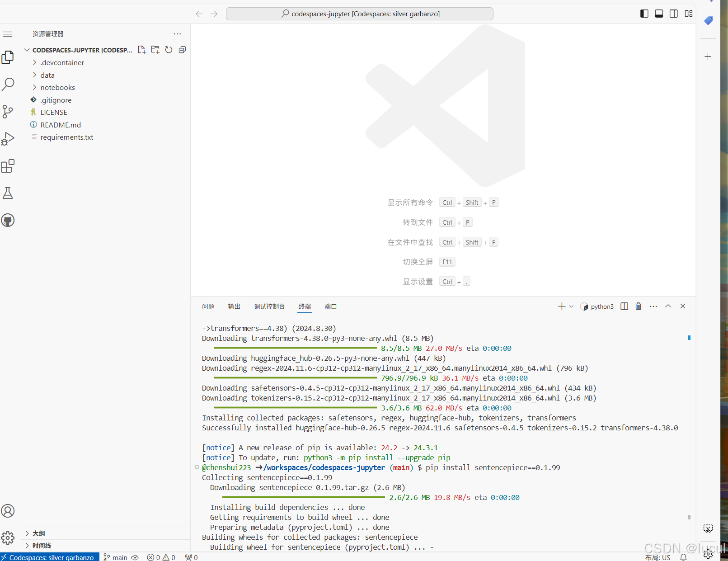Open the Extensions view
This screenshot has width=728, height=561.
[x=8, y=166]
